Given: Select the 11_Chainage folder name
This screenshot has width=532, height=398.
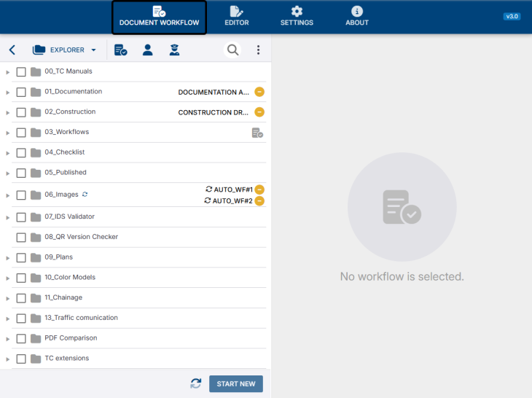Looking at the screenshot, I should (63, 297).
